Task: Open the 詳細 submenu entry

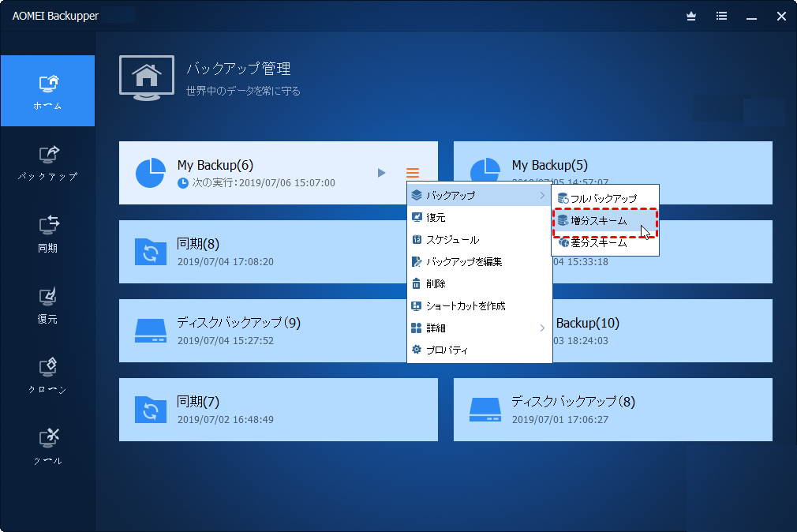Action: pyautogui.click(x=479, y=328)
